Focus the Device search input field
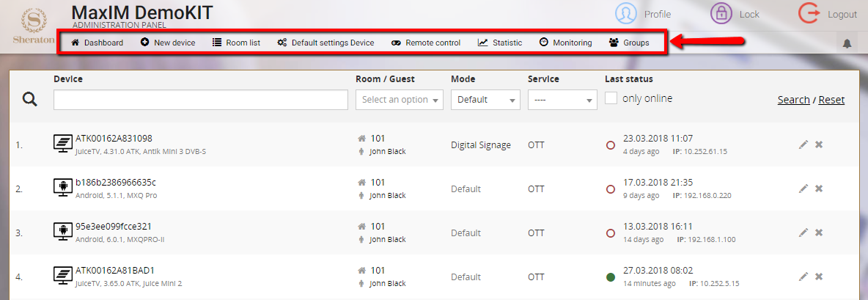The image size is (868, 300). click(x=200, y=100)
